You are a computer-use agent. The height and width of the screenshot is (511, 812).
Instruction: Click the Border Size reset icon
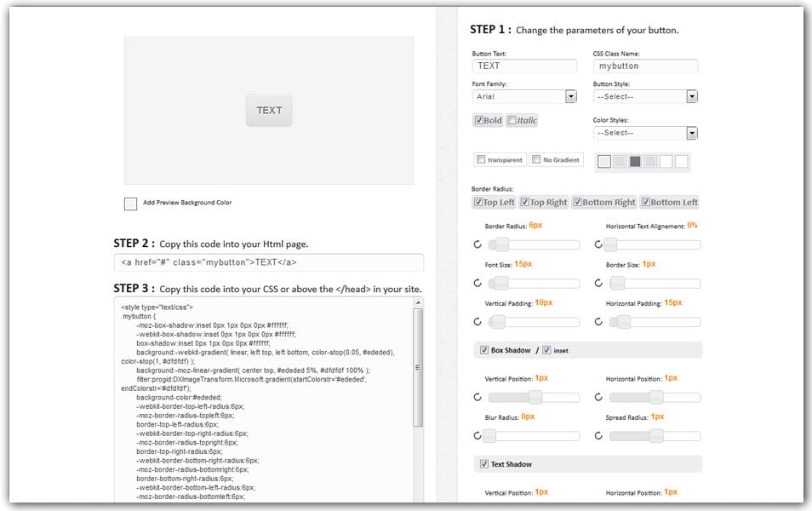(598, 284)
